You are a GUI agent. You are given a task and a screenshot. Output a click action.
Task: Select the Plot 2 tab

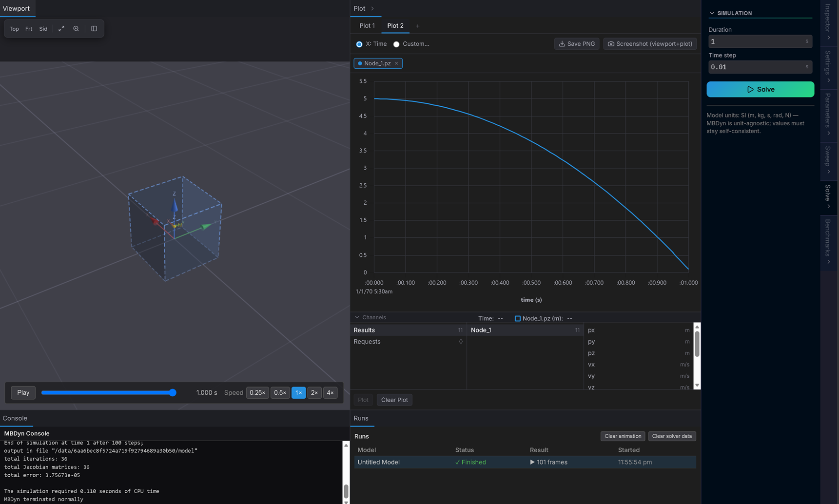pyautogui.click(x=395, y=26)
